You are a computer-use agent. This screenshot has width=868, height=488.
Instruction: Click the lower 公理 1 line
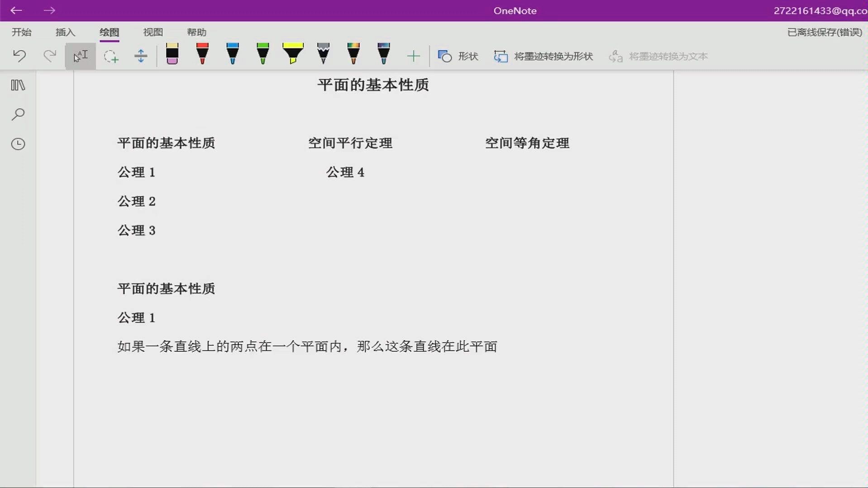(137, 318)
